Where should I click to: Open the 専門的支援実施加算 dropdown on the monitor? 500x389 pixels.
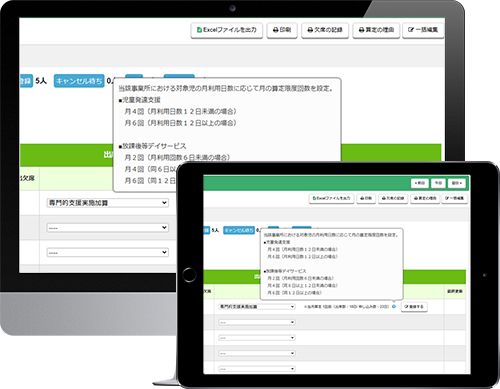pos(107,203)
